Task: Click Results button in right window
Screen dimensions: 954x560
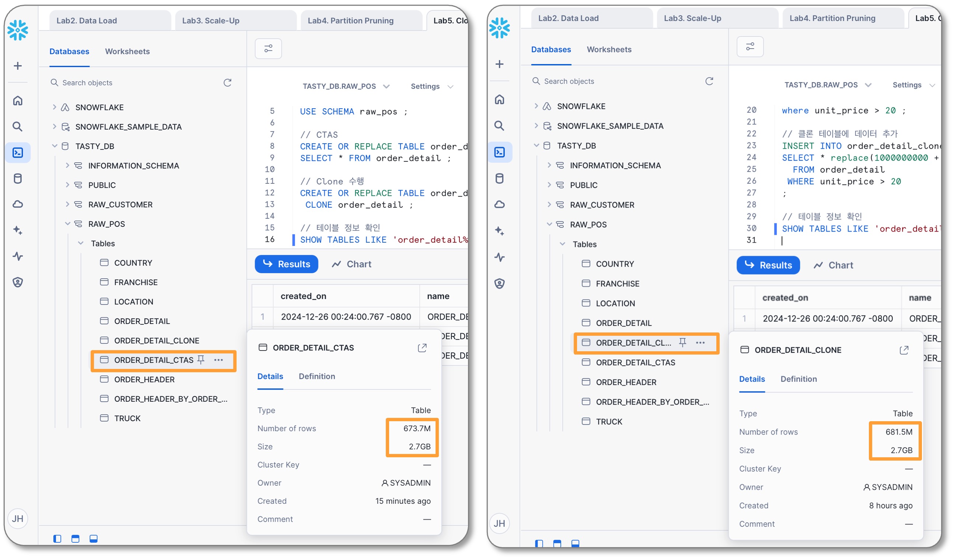Action: pos(769,265)
